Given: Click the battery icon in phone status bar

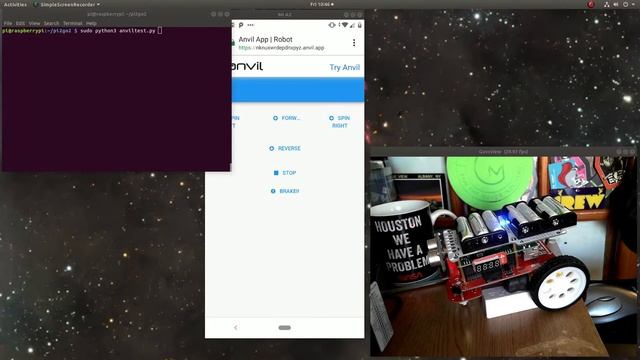Looking at the screenshot, I should pos(360,25).
